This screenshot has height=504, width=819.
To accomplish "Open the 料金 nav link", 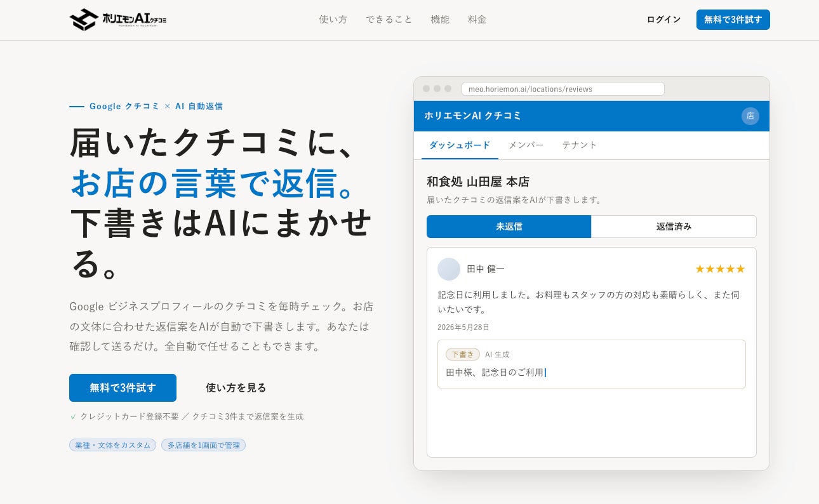I will tap(477, 20).
